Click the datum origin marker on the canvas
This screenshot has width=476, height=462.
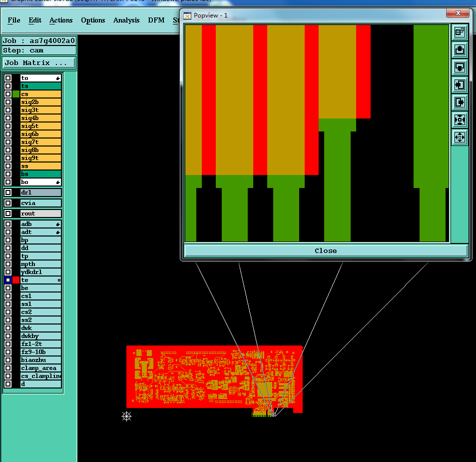pos(126,416)
